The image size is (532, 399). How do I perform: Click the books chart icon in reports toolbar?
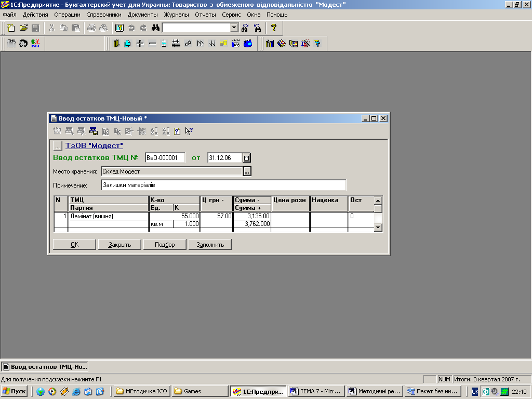click(270, 44)
